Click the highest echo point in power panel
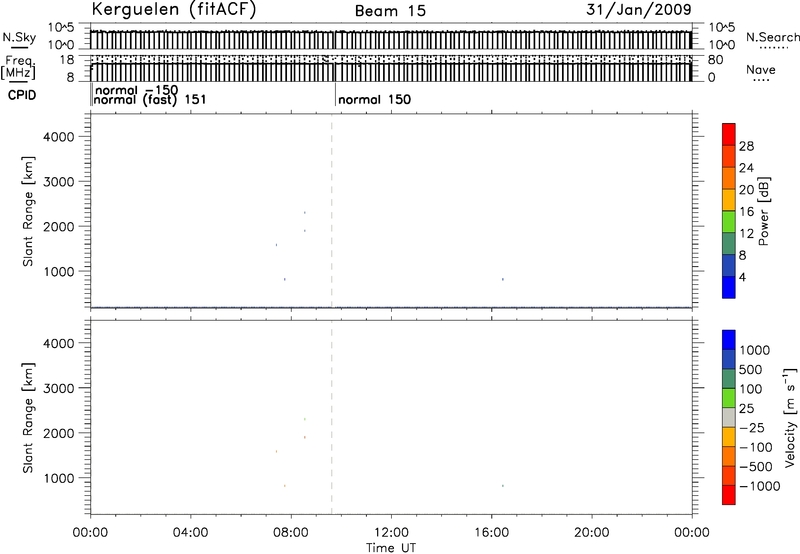 305,213
